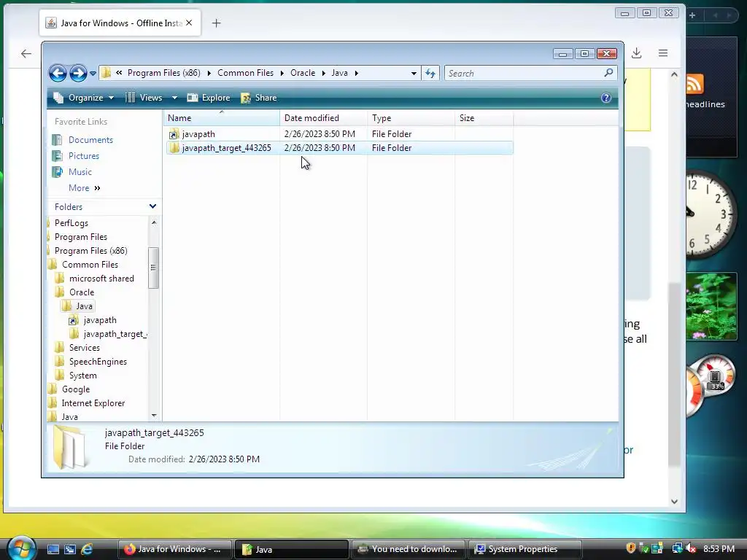The height and width of the screenshot is (560, 747).
Task: Click the Windows Start orb
Action: pos(21,548)
